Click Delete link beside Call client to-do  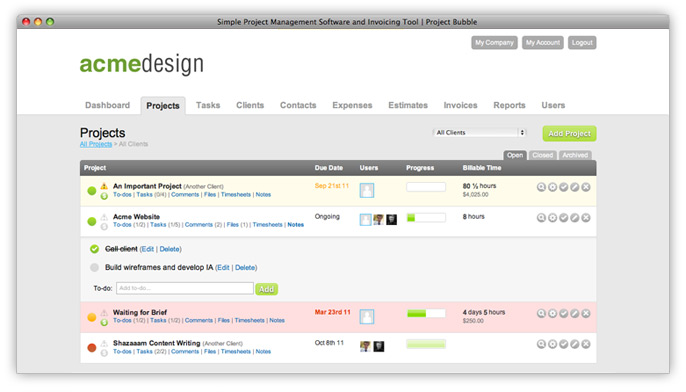[x=170, y=249]
